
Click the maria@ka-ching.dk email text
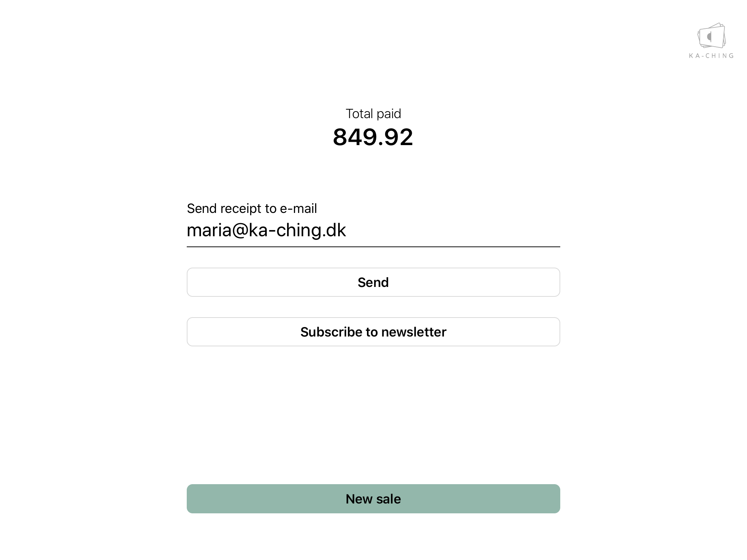266,230
